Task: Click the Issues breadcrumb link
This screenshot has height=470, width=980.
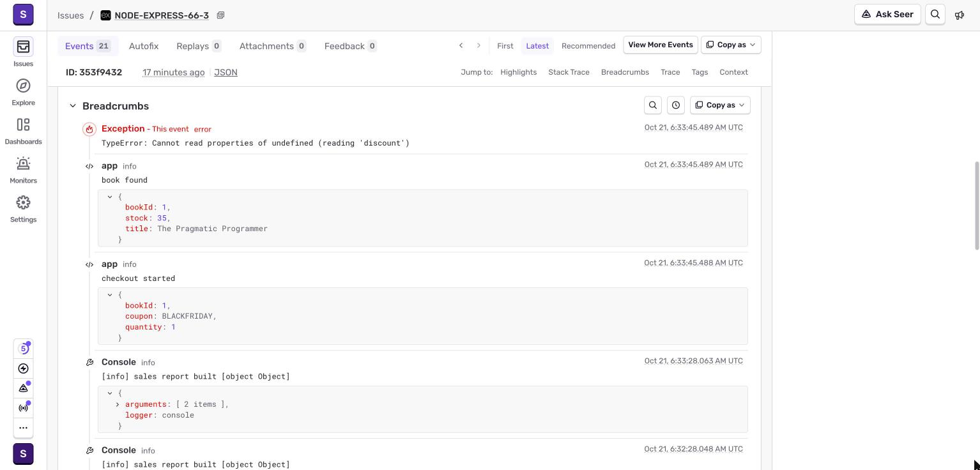Action: [x=70, y=15]
